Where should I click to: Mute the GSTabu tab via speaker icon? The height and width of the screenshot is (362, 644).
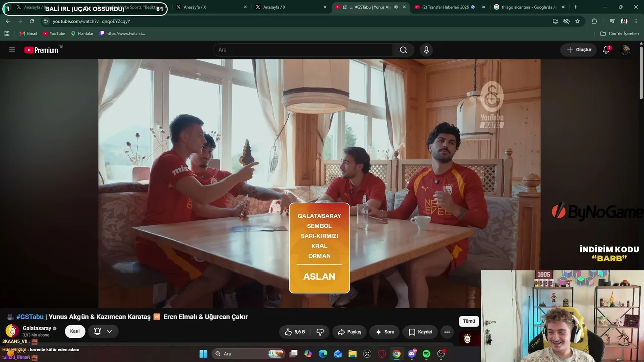396,7
